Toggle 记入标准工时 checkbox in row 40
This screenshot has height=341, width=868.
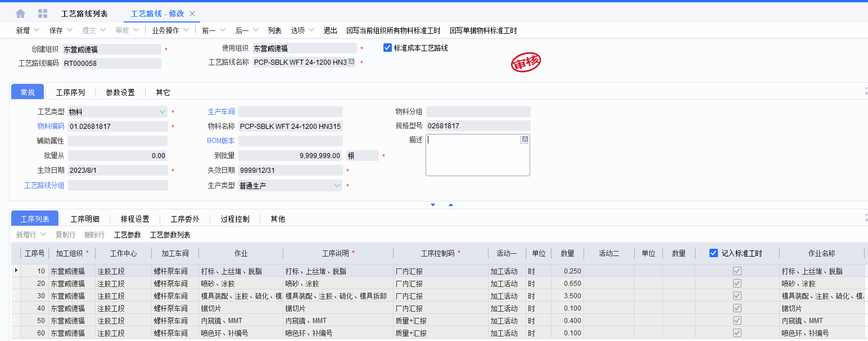coord(737,308)
